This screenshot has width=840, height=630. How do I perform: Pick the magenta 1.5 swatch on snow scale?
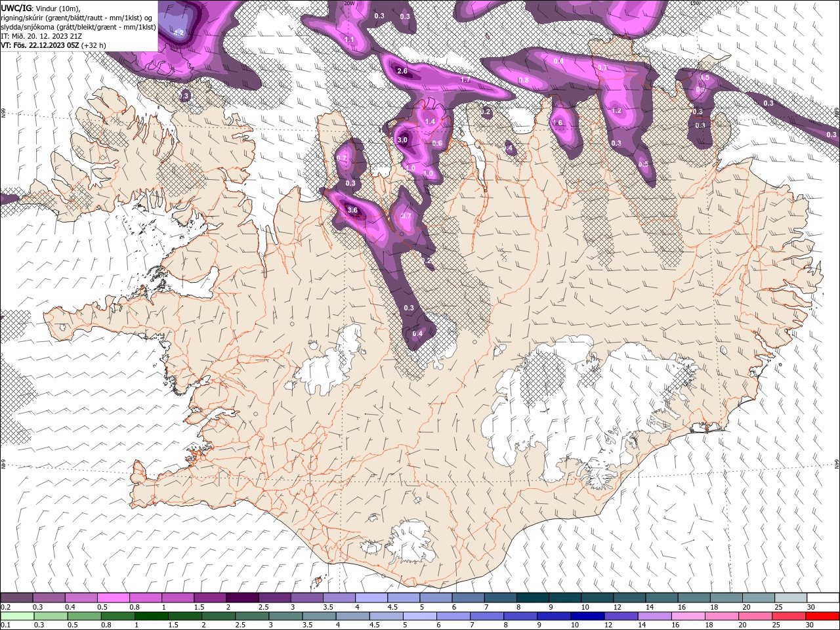(210, 598)
